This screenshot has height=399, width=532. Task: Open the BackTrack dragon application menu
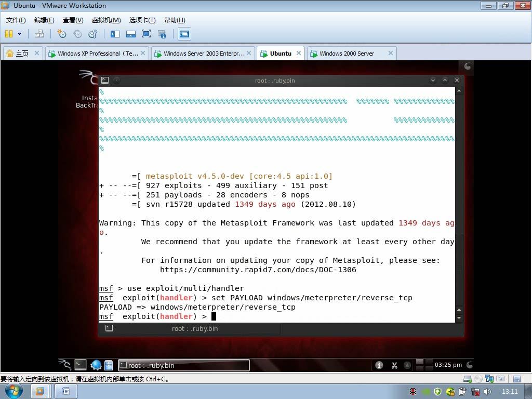point(65,365)
